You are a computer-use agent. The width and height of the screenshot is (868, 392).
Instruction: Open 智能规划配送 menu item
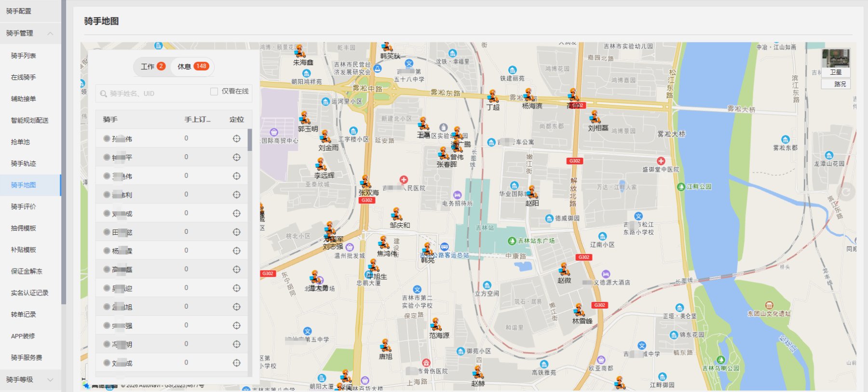[x=30, y=121]
